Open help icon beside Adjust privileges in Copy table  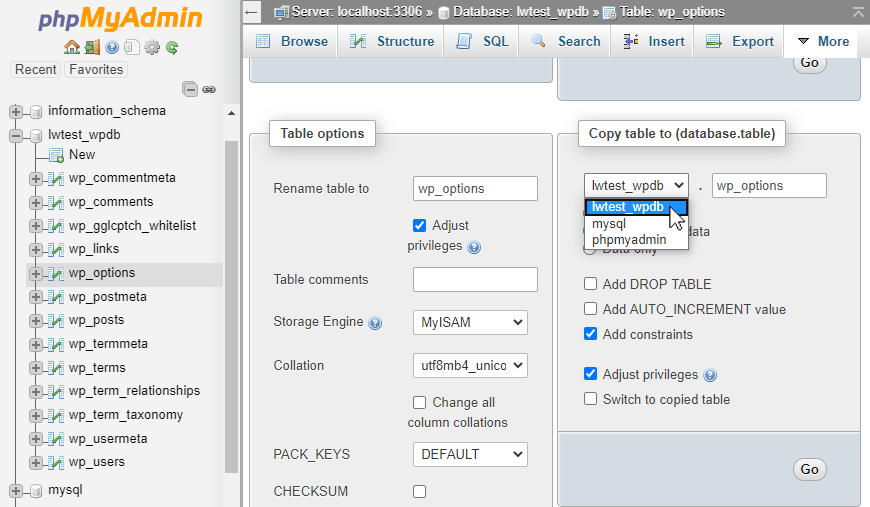coord(710,376)
